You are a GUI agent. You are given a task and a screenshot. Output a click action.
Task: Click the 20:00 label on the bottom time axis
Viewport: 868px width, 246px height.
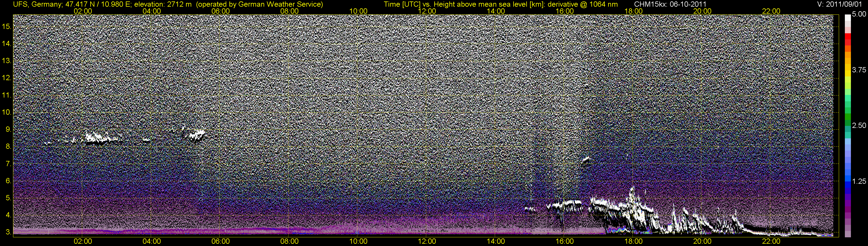click(702, 241)
